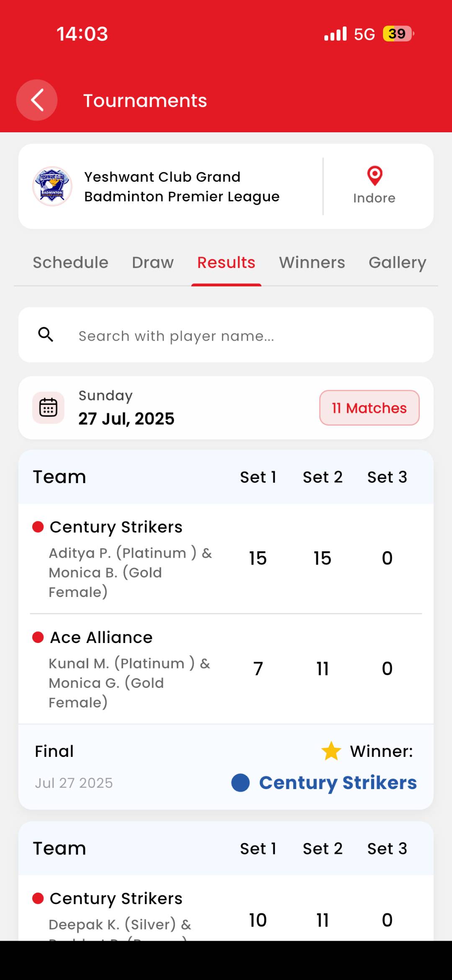Select the Results tab

click(x=226, y=262)
